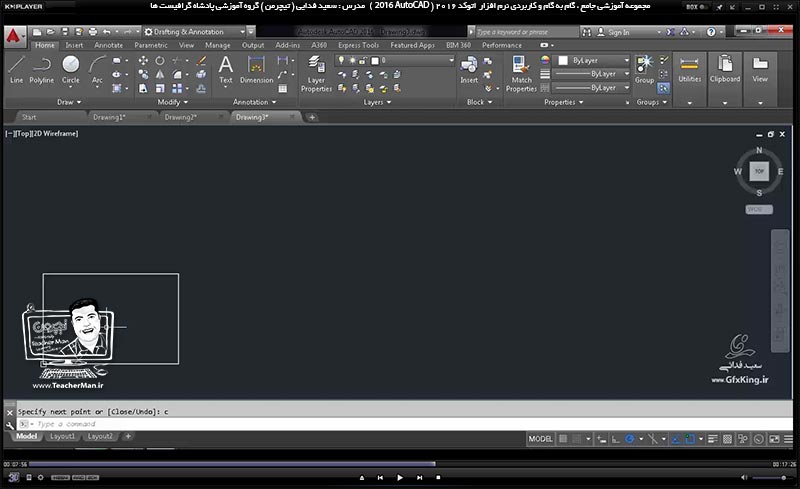Click the ViewCube TOP face
Screen dimensions: 800x489
[x=759, y=171]
